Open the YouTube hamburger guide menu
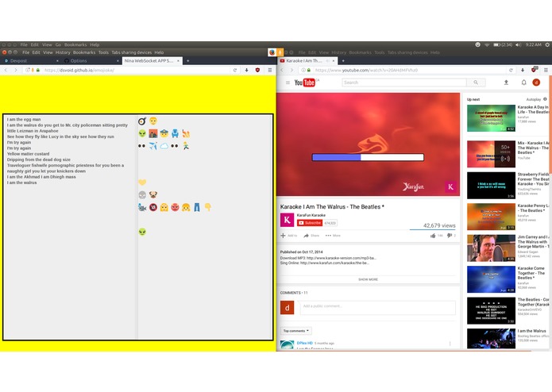Image resolution: width=552 pixels, height=392 pixels. tap(288, 83)
